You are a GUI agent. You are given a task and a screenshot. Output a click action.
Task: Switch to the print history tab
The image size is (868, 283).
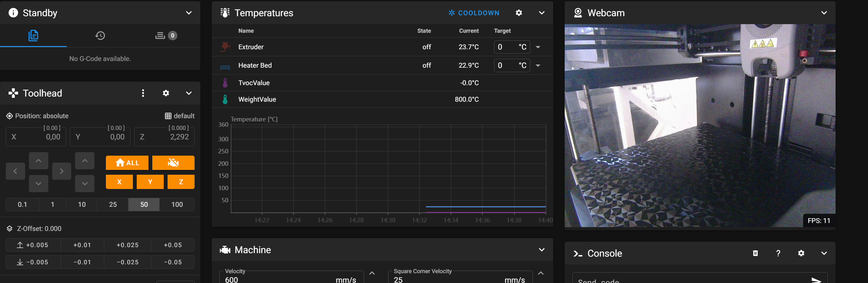tap(100, 35)
